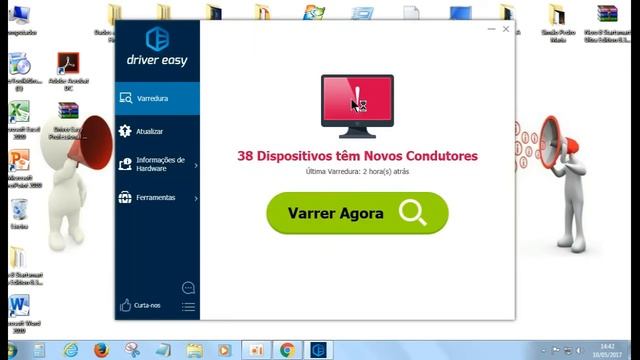Expand the Ferramentas chevron arrow
Image resolution: width=640 pixels, height=360 pixels.
pos(196,198)
